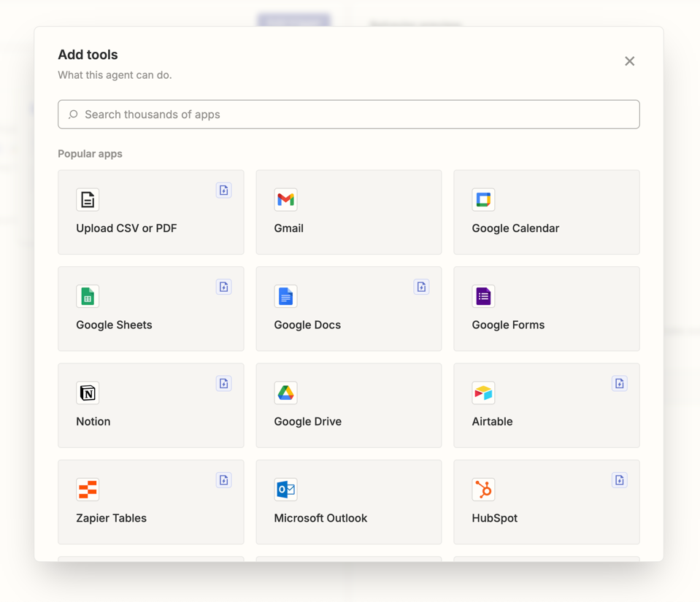Click the file badge on Notion card
The width and height of the screenshot is (700, 602).
pos(223,383)
